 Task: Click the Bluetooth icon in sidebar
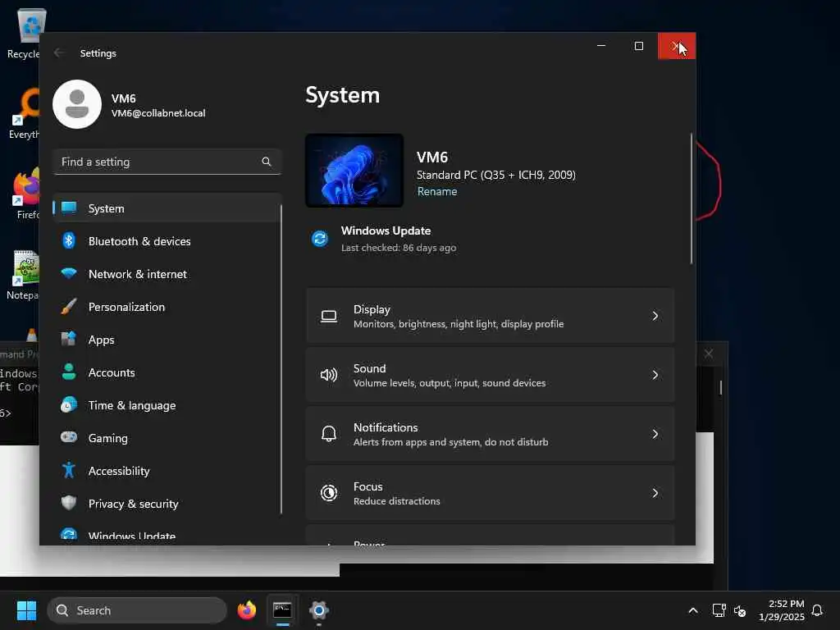pos(69,241)
